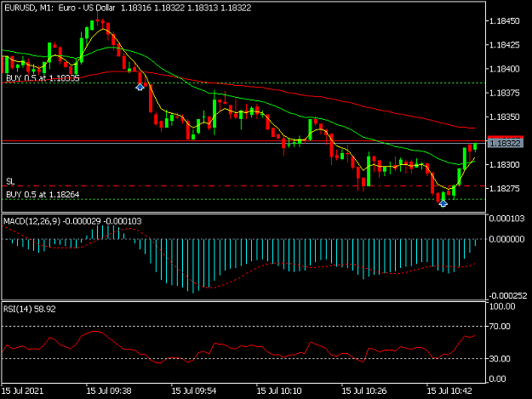Click RSI scale value 0.00
Screen dimensions: 532x399
coord(497,379)
